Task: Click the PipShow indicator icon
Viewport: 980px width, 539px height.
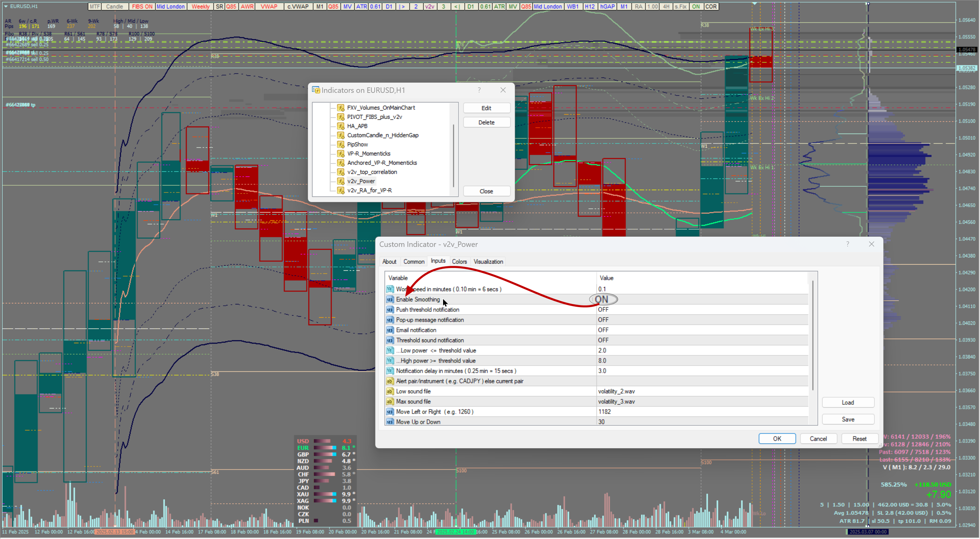Action: [341, 145]
